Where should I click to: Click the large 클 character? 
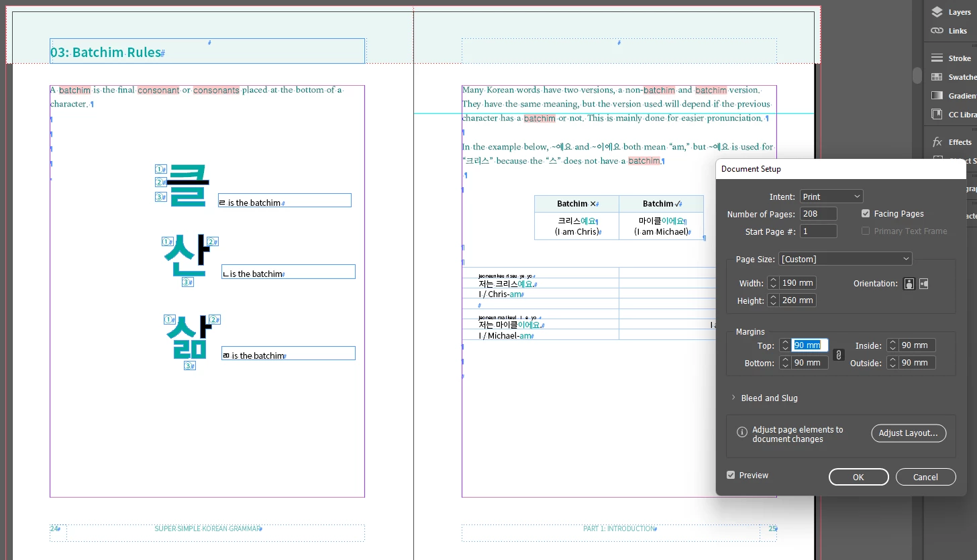[187, 185]
